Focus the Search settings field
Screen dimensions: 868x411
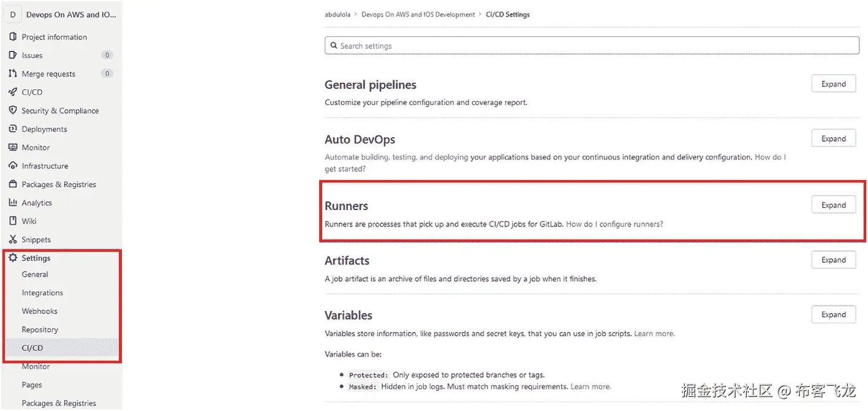click(x=592, y=46)
